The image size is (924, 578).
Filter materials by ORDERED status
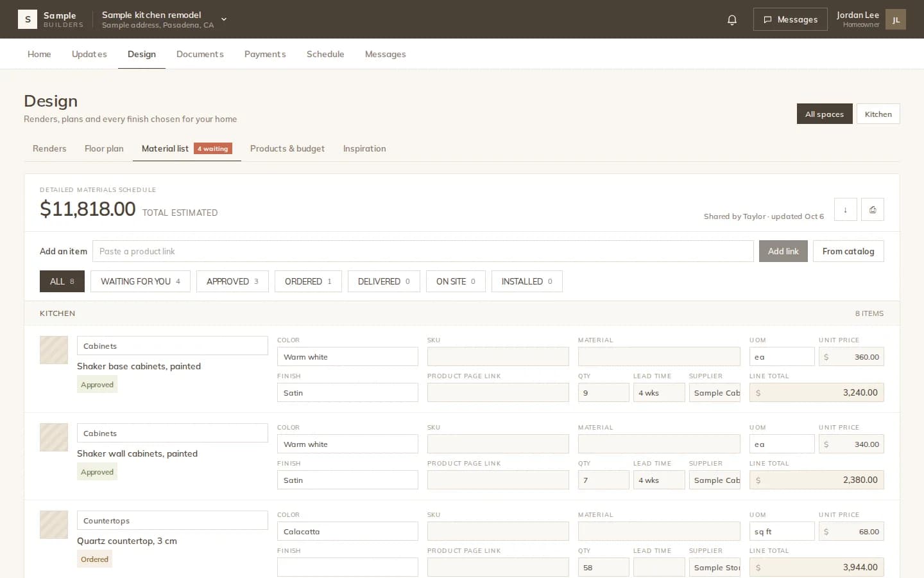308,281
